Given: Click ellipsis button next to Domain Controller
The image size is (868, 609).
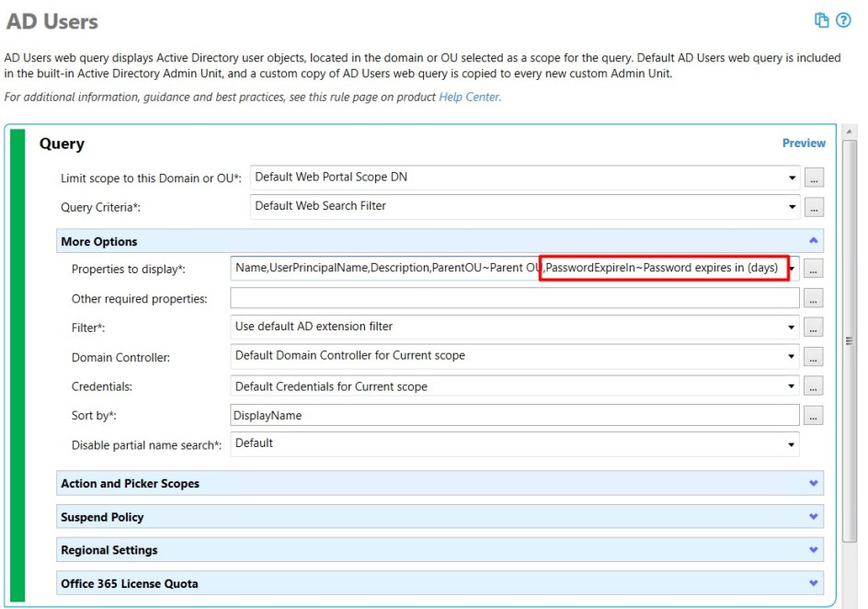Looking at the screenshot, I should point(813,357).
